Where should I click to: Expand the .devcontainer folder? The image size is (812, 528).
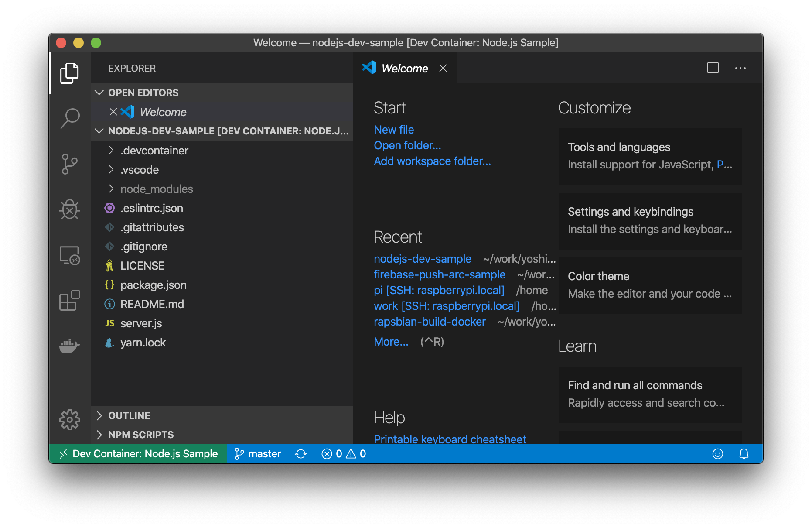[x=222, y=151]
